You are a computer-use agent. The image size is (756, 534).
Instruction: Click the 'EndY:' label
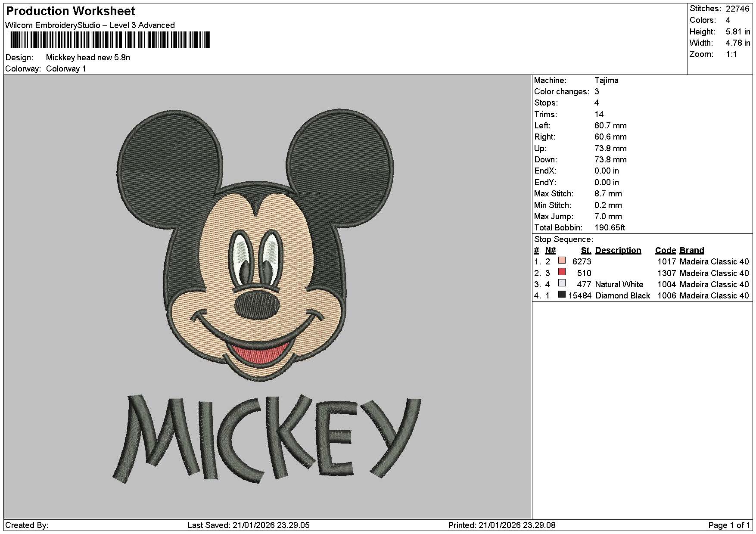tap(545, 182)
